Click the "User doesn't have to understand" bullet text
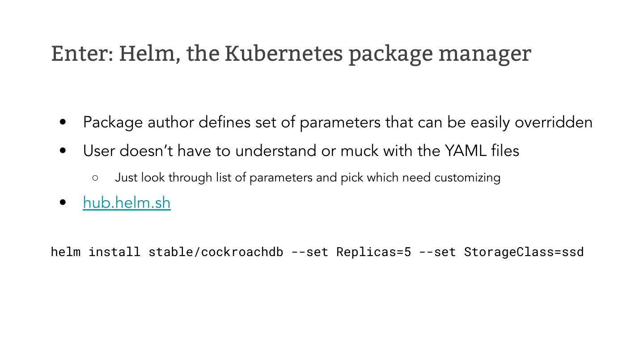The image size is (644, 362). [301, 151]
